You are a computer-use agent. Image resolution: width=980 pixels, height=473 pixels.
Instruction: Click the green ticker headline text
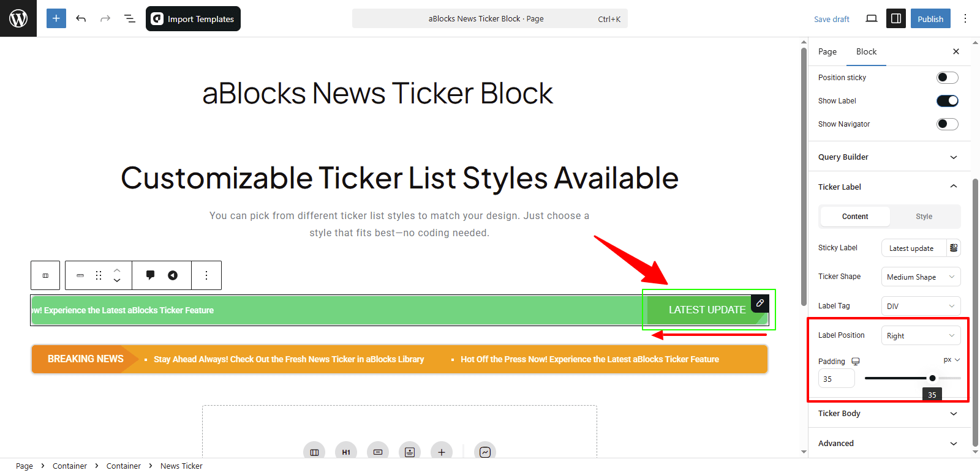click(123, 310)
